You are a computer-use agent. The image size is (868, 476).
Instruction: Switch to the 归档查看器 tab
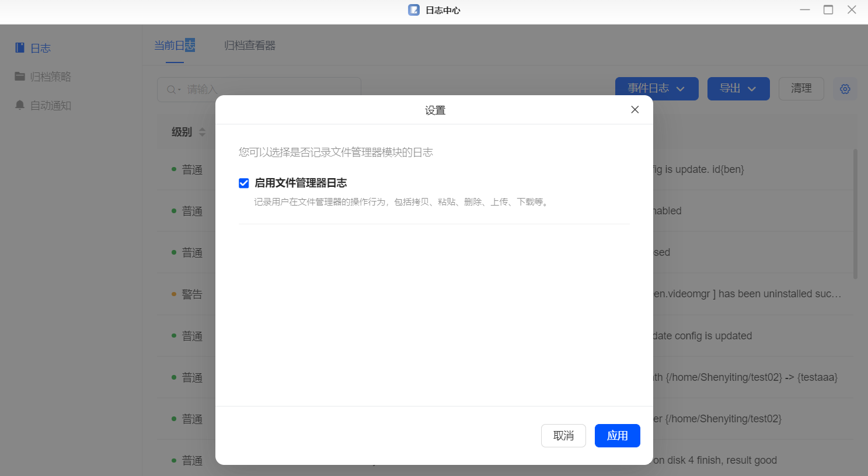250,46
